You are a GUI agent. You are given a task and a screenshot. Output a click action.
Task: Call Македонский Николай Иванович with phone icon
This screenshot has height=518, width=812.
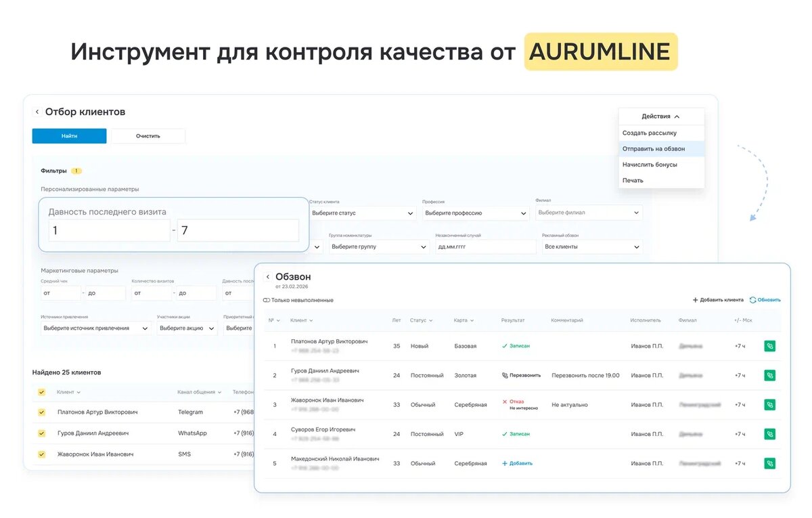point(769,464)
